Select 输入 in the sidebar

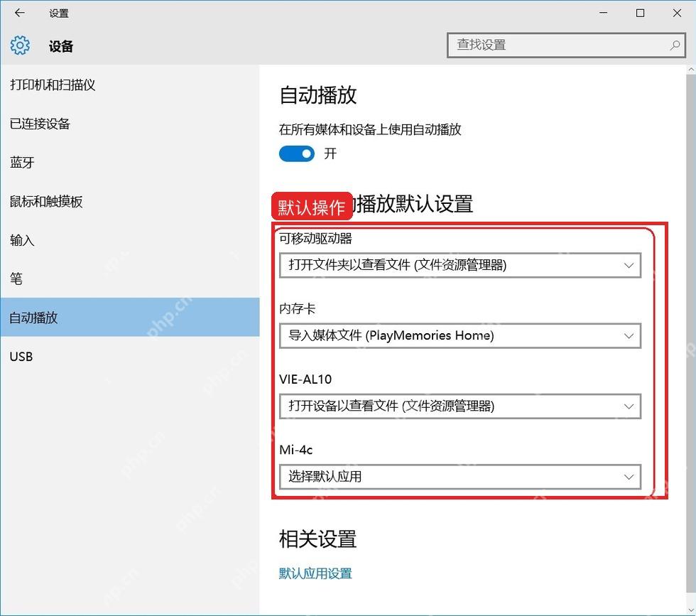129,240
